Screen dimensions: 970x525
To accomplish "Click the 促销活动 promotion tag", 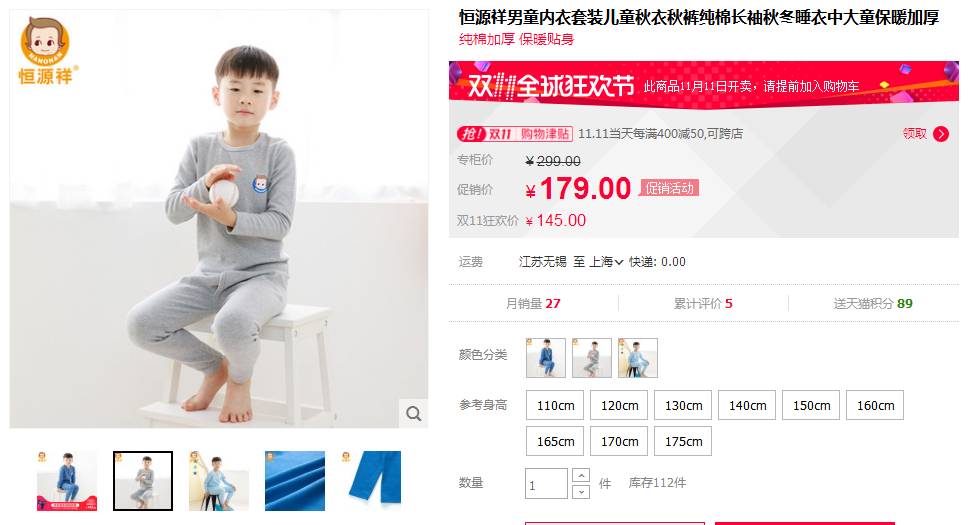I will [x=669, y=188].
